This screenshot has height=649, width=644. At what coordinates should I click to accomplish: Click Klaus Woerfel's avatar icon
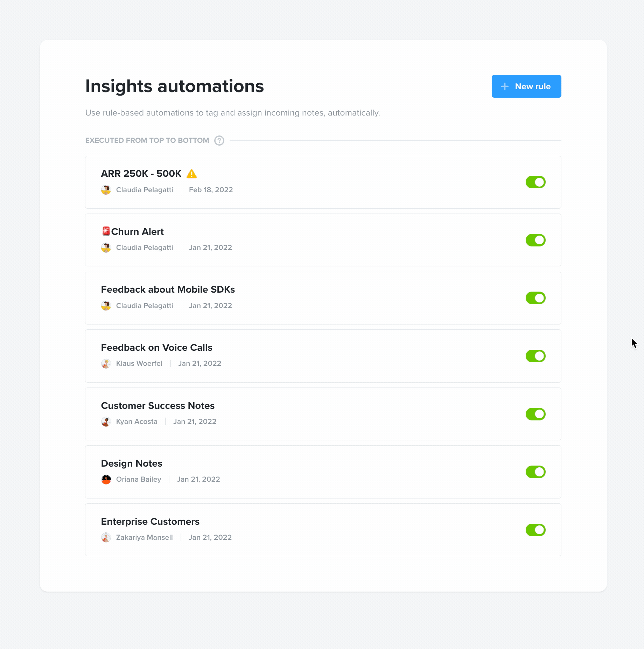[x=106, y=363]
